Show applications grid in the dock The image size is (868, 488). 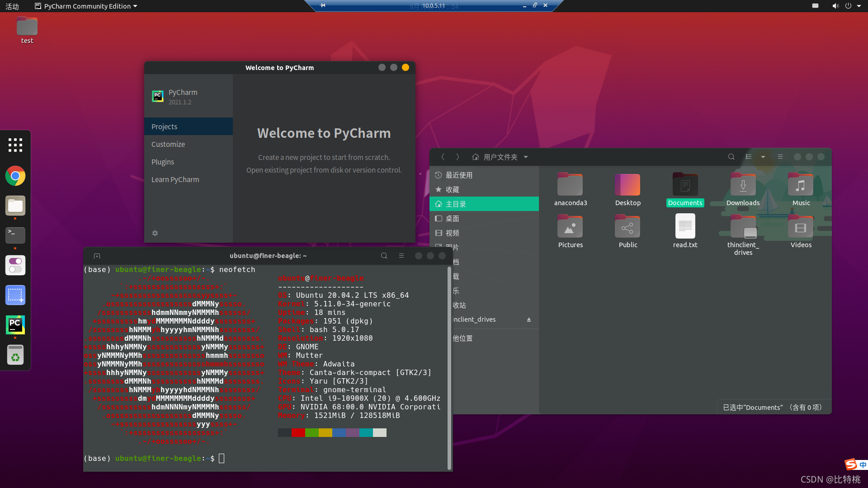pos(15,145)
